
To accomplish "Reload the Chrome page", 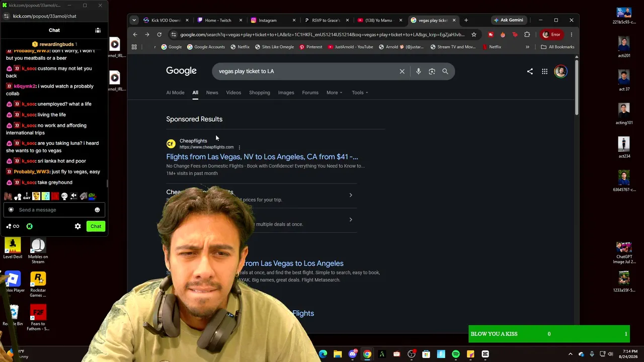I will 159,35.
